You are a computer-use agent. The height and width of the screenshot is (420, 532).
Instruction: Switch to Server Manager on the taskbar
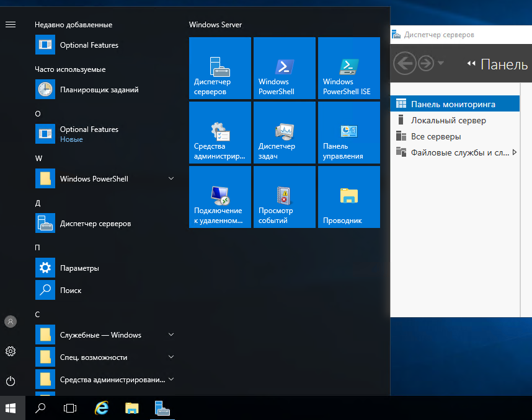[162, 408]
